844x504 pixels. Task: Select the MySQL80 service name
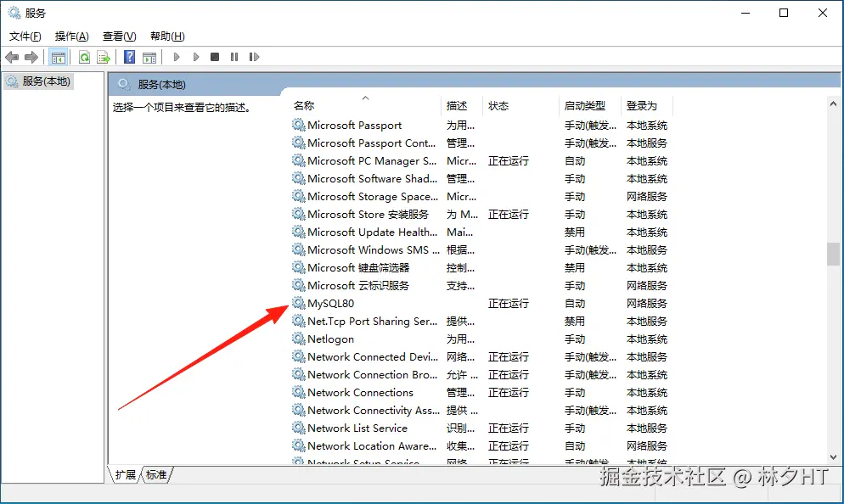pyautogui.click(x=330, y=304)
